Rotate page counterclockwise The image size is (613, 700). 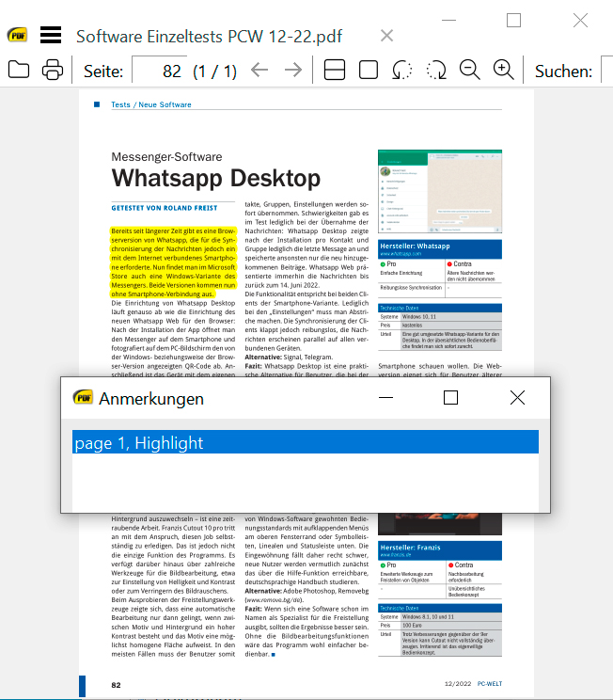click(x=402, y=70)
